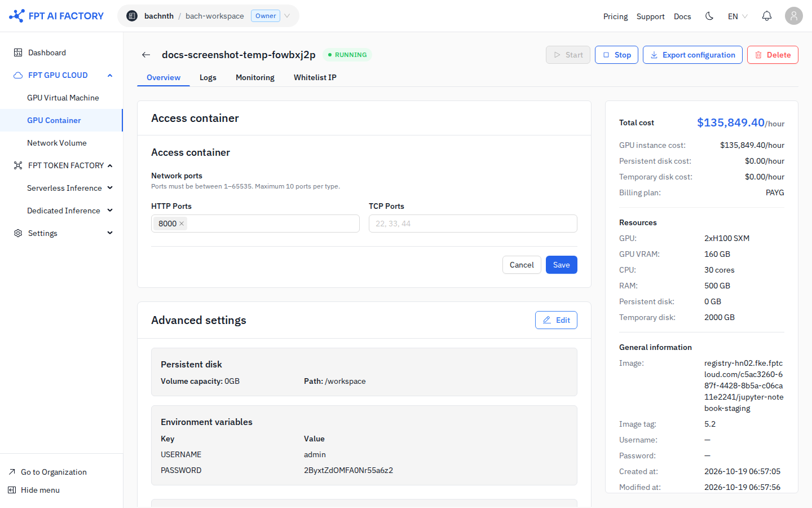
Task: Remove the 8000 port tag
Action: pos(182,224)
